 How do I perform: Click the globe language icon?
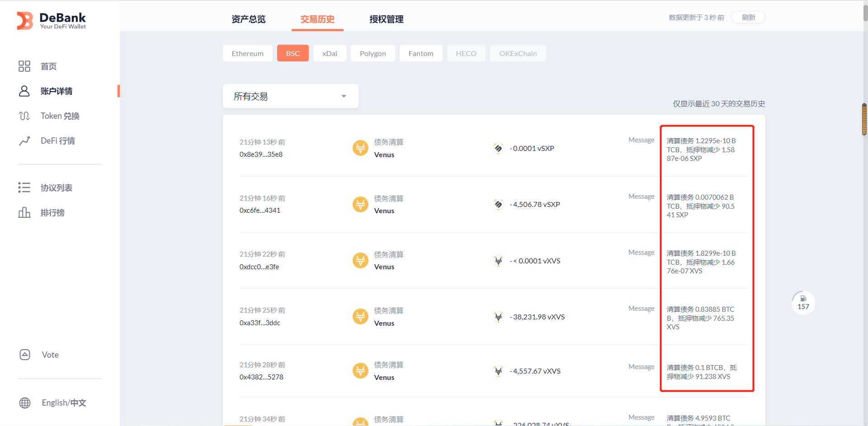(x=25, y=403)
